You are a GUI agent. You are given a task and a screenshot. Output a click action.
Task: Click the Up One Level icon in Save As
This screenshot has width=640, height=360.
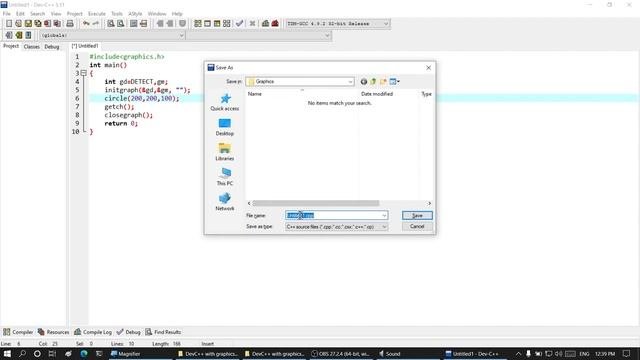click(x=373, y=82)
